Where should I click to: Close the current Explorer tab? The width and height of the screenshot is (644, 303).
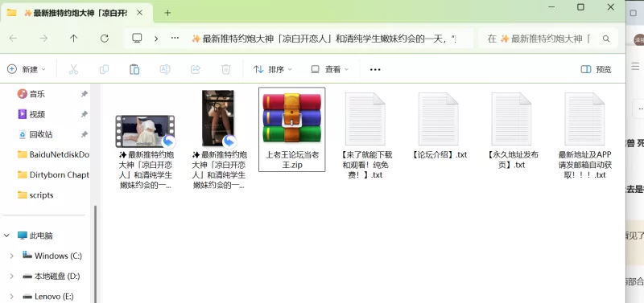point(139,13)
